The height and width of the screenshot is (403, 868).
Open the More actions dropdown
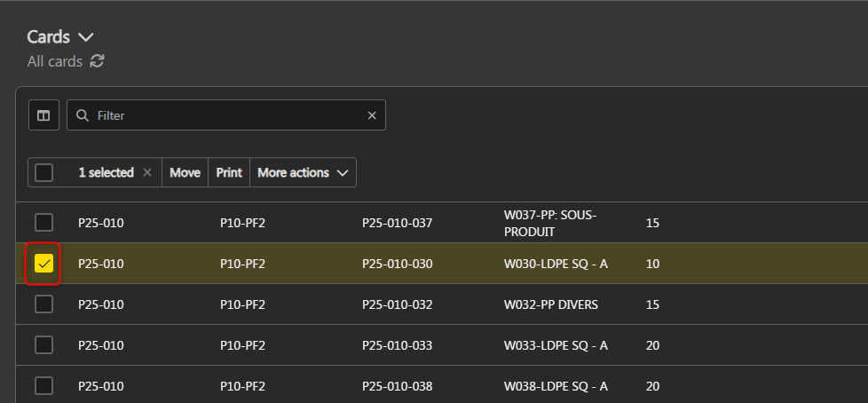[x=303, y=173]
